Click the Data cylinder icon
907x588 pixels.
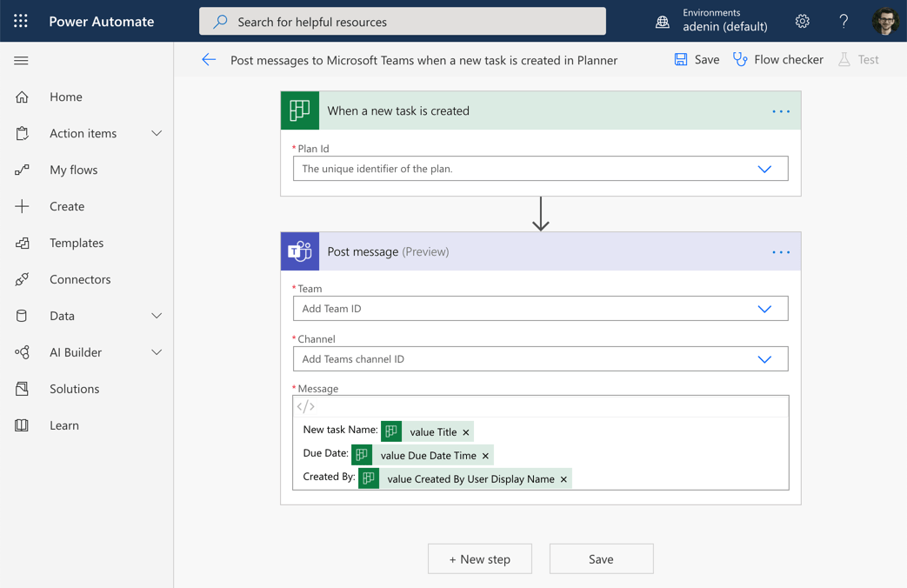pyautogui.click(x=22, y=316)
